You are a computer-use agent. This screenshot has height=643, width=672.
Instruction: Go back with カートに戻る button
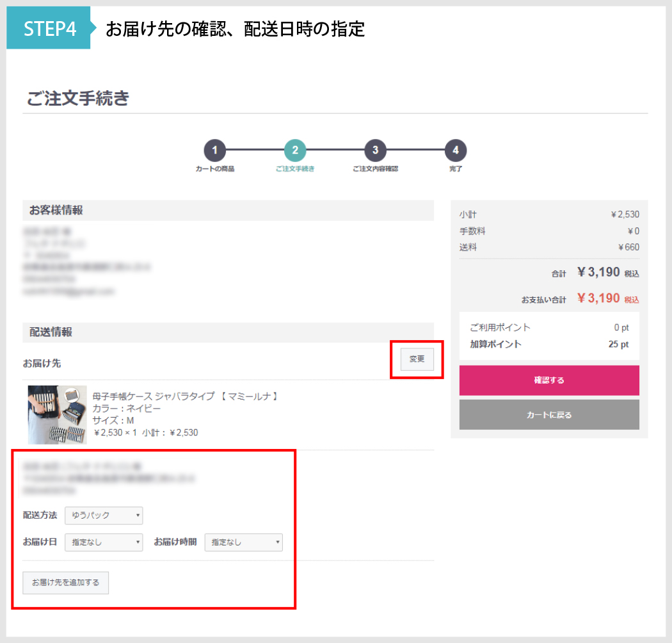pos(549,415)
